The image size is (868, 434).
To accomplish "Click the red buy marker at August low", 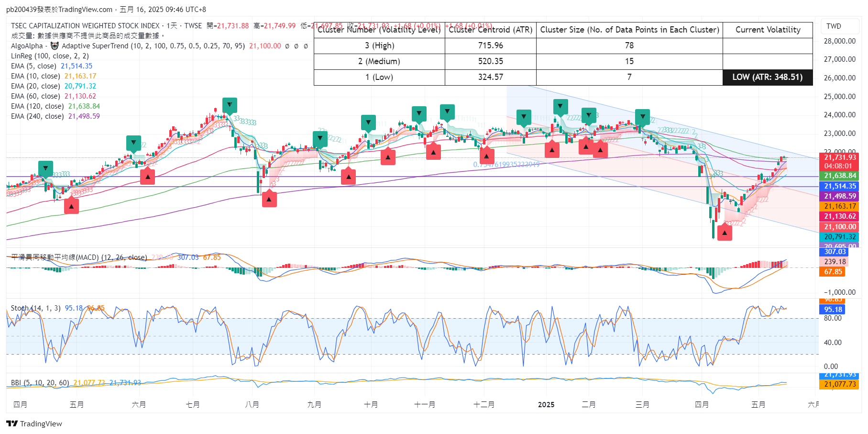I will pos(269,199).
